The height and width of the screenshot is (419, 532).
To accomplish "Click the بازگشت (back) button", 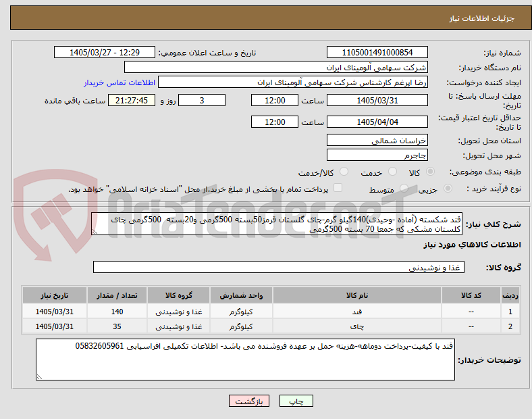I will tap(249, 401).
